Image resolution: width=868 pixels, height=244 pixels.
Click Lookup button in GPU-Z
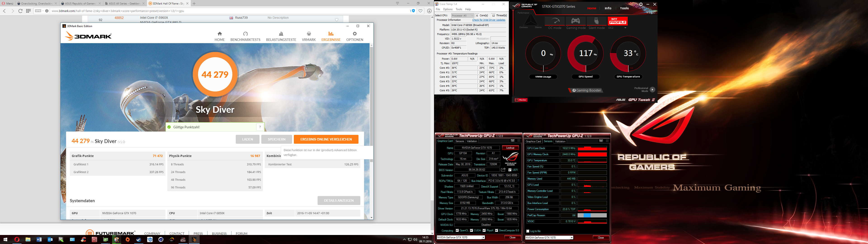510,148
